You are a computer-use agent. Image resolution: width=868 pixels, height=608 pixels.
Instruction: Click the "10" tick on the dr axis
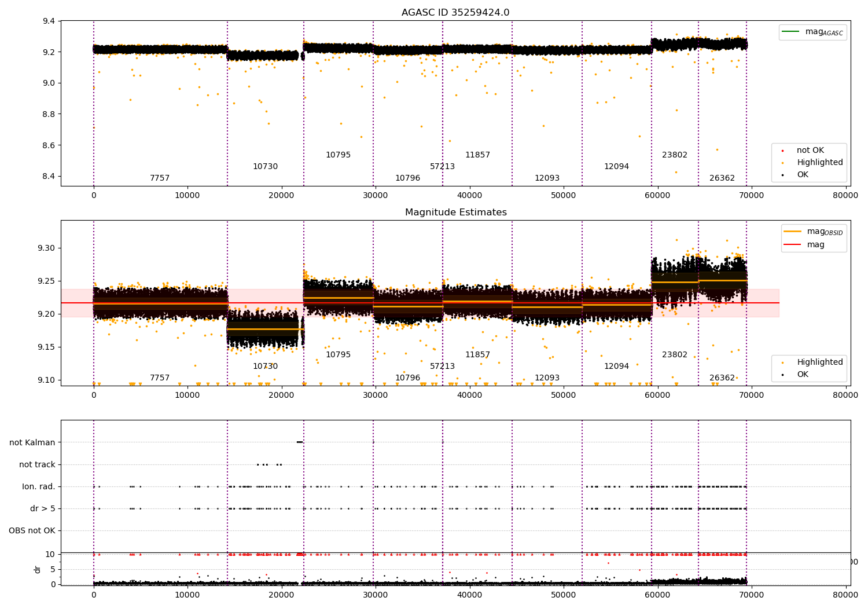pyautogui.click(x=50, y=555)
